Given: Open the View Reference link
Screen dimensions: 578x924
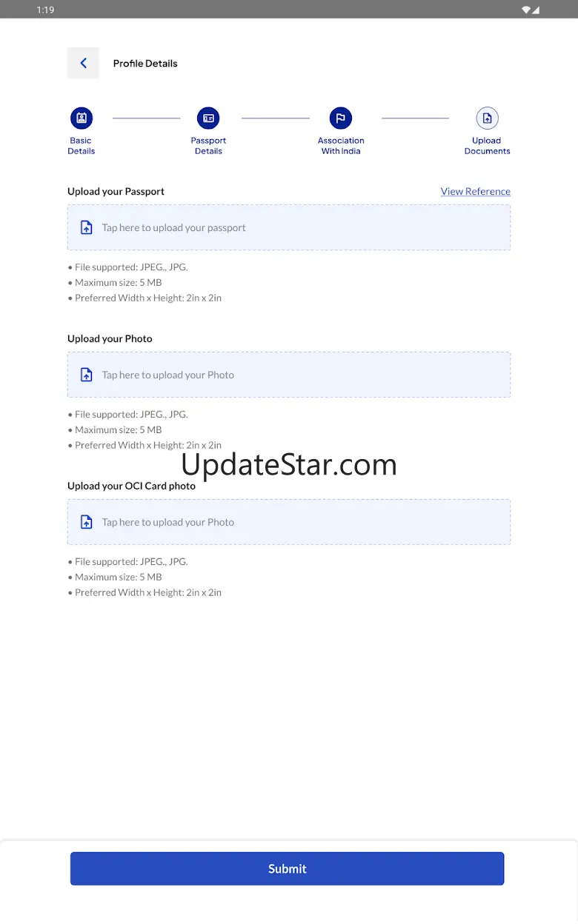Looking at the screenshot, I should tap(476, 191).
